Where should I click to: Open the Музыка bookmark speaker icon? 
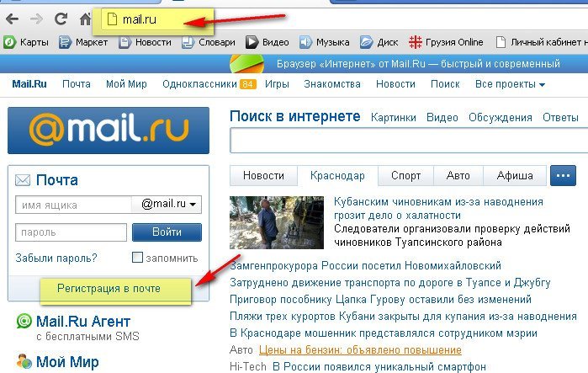pos(305,42)
